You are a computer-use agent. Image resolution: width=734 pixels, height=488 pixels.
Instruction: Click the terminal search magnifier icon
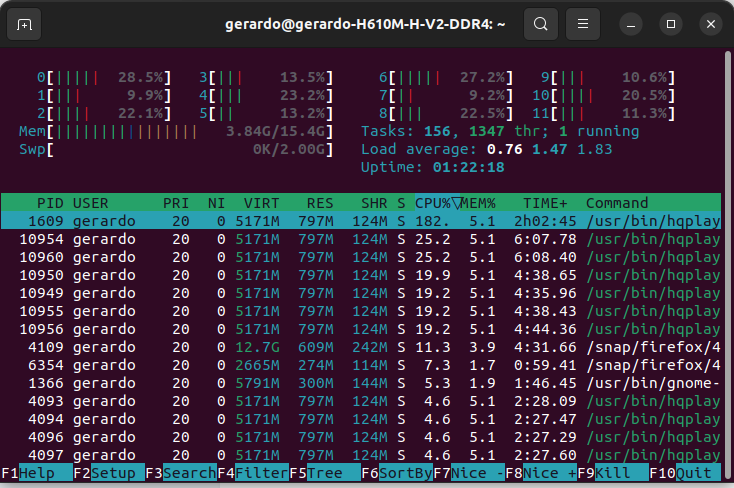[x=540, y=23]
